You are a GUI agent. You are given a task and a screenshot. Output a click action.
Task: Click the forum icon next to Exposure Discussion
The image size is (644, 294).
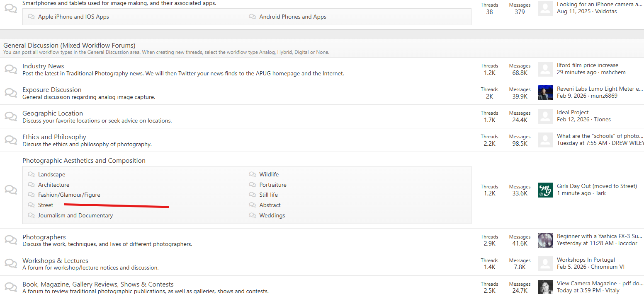coord(11,93)
